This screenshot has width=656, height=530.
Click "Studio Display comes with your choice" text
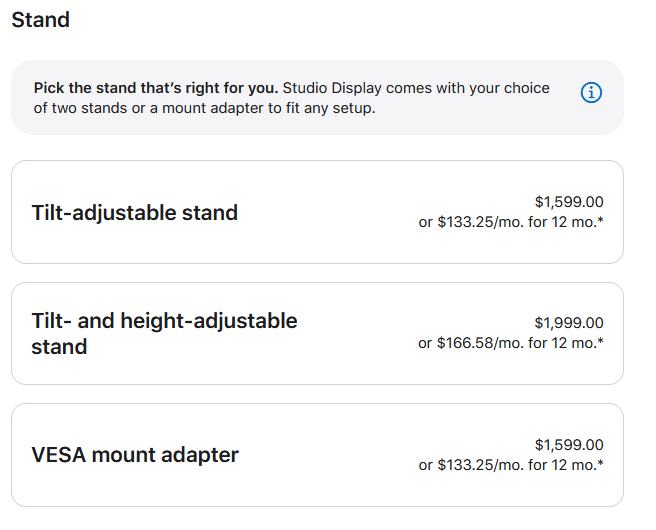click(x=416, y=88)
